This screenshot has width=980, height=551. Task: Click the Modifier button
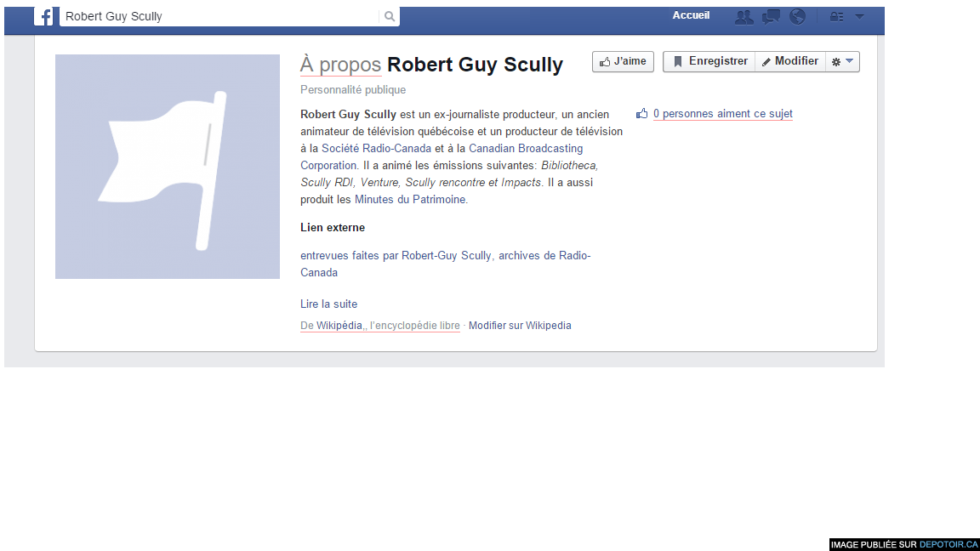click(790, 62)
